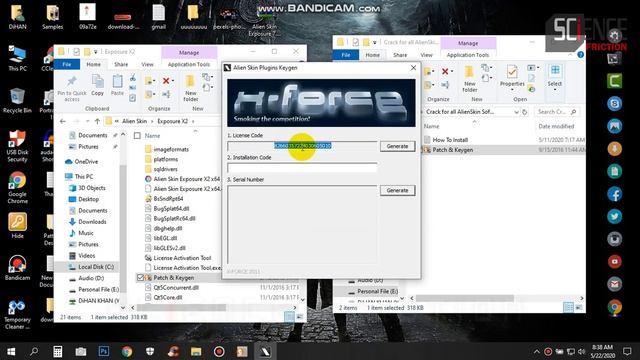Click the Date modified column header
The height and width of the screenshot is (360, 640).
click(x=556, y=127)
